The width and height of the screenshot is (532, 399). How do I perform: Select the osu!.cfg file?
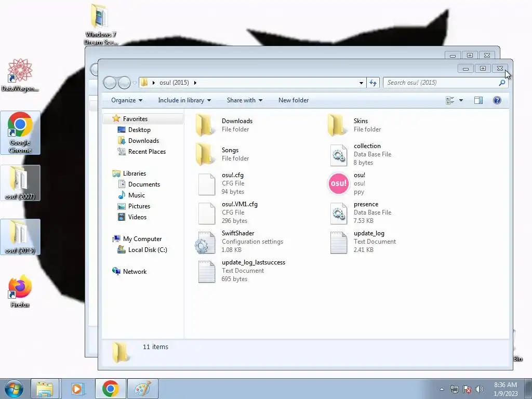221,183
